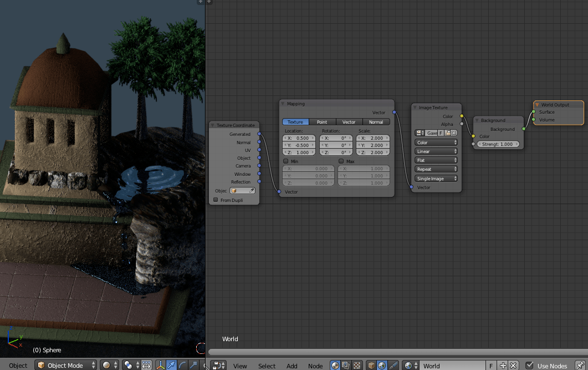
Task: Click the F fake-user button beside World name
Action: (x=492, y=365)
